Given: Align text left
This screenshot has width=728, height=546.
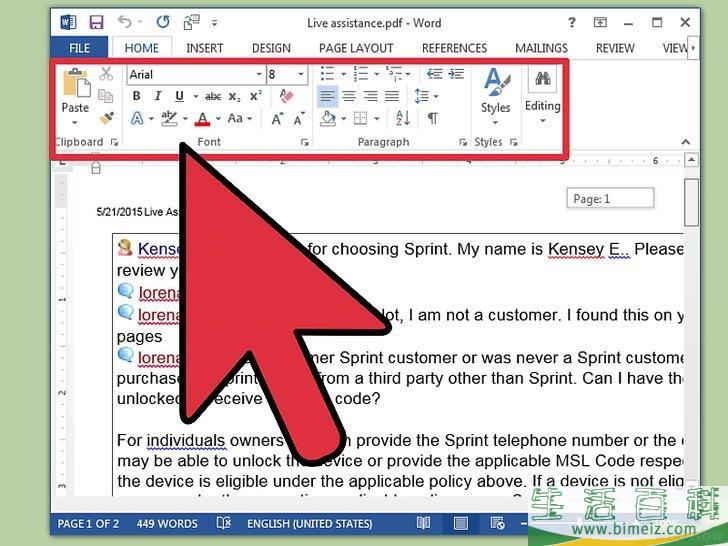Looking at the screenshot, I should 328,97.
